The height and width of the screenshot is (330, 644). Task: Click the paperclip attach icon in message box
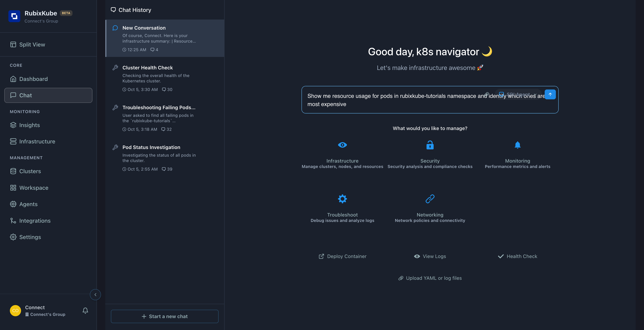coord(487,94)
